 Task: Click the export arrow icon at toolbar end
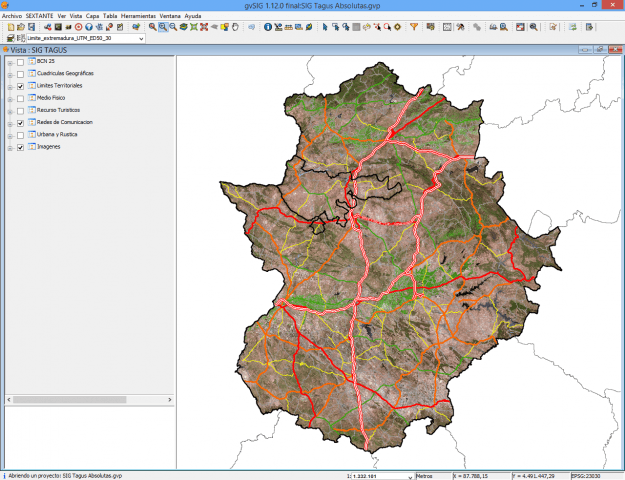pos(590,27)
